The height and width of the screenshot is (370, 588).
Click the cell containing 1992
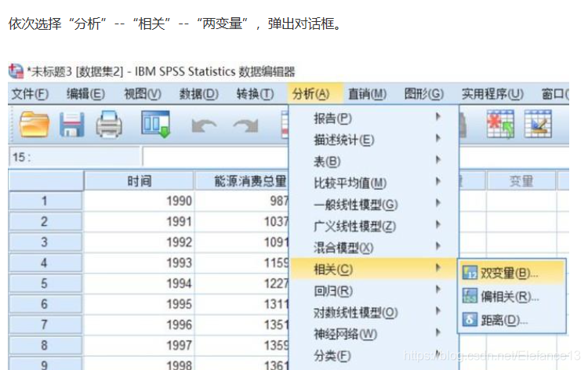[x=139, y=242]
